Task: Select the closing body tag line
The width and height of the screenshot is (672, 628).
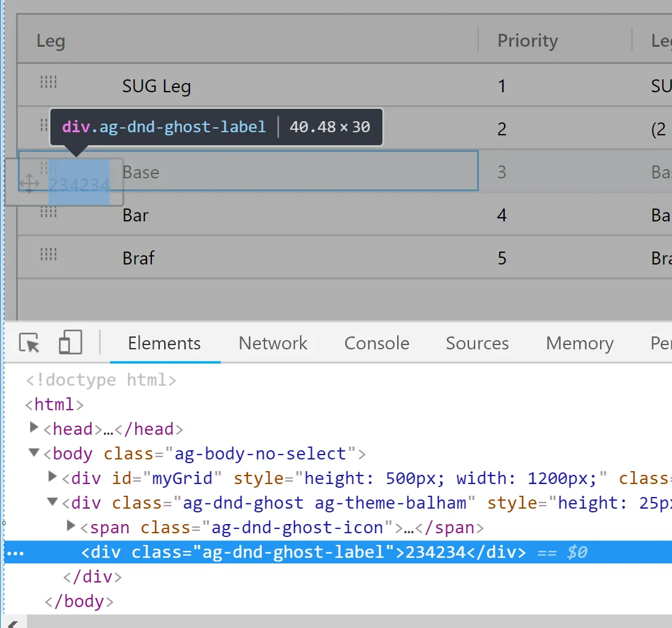Action: click(x=79, y=601)
